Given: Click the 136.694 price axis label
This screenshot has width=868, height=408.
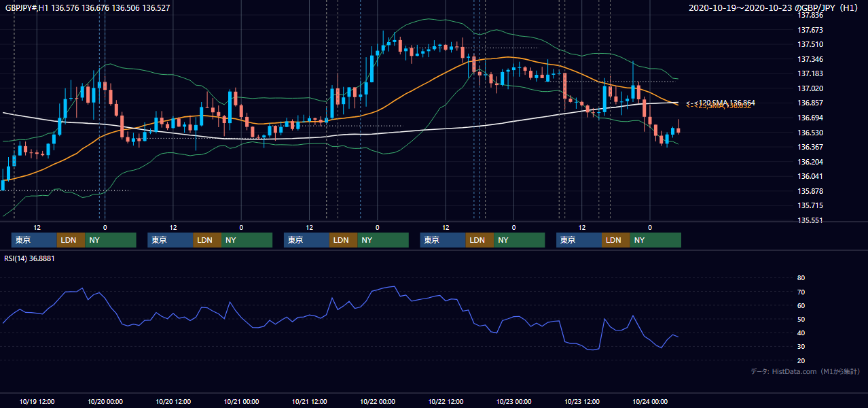Looking at the screenshot, I should tap(810, 118).
